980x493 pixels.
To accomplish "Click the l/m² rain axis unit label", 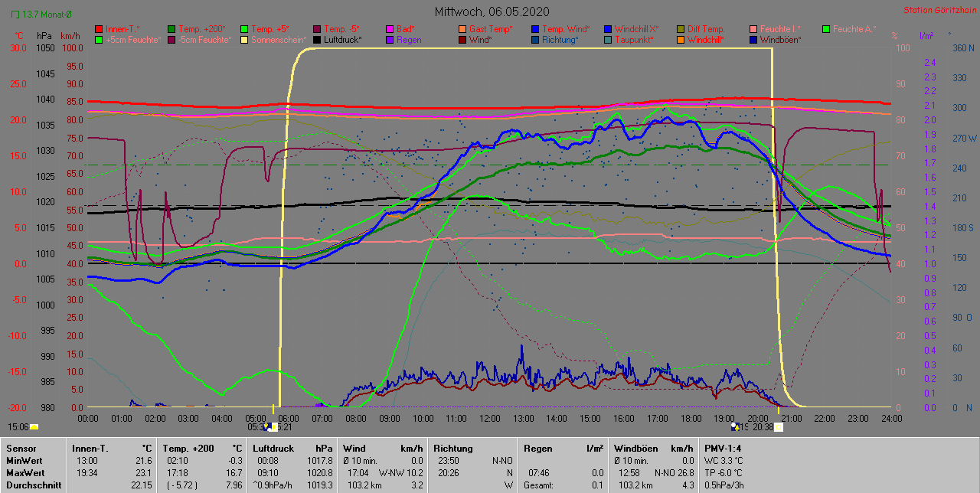I will coord(926,36).
